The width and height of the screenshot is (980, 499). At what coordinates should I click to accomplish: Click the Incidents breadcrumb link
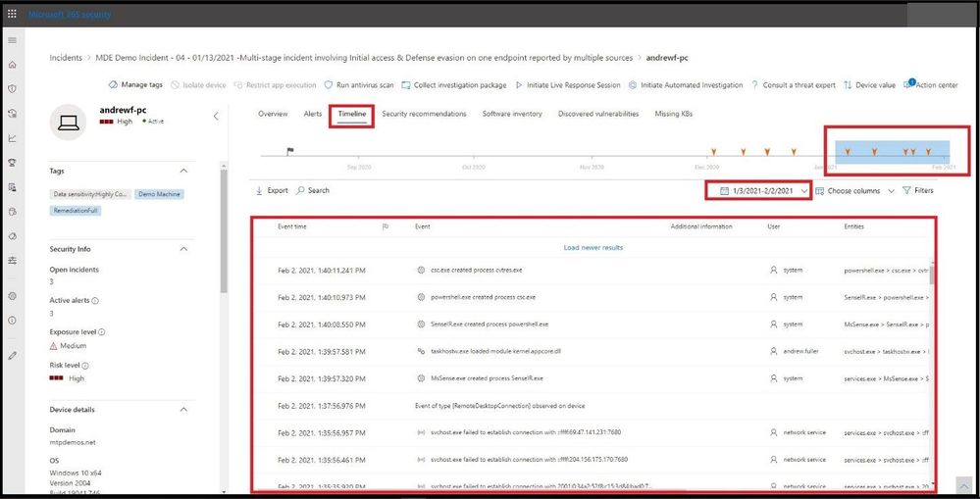point(66,58)
